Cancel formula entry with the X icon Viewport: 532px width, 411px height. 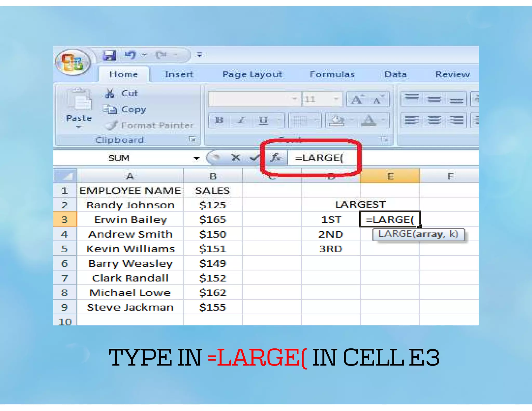(235, 158)
